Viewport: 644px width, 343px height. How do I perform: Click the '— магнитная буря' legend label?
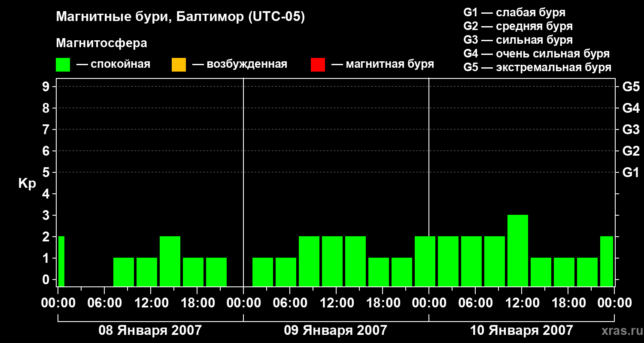pyautogui.click(x=383, y=65)
